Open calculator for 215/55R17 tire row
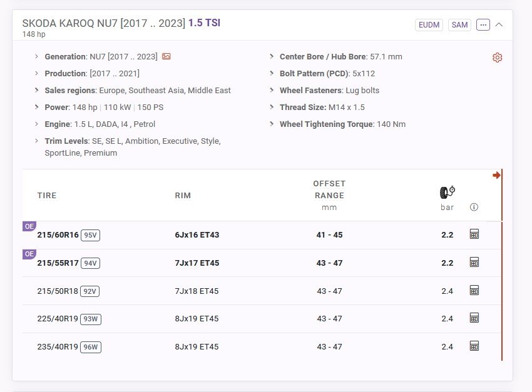The width and height of the screenshot is (532, 392). point(474,262)
